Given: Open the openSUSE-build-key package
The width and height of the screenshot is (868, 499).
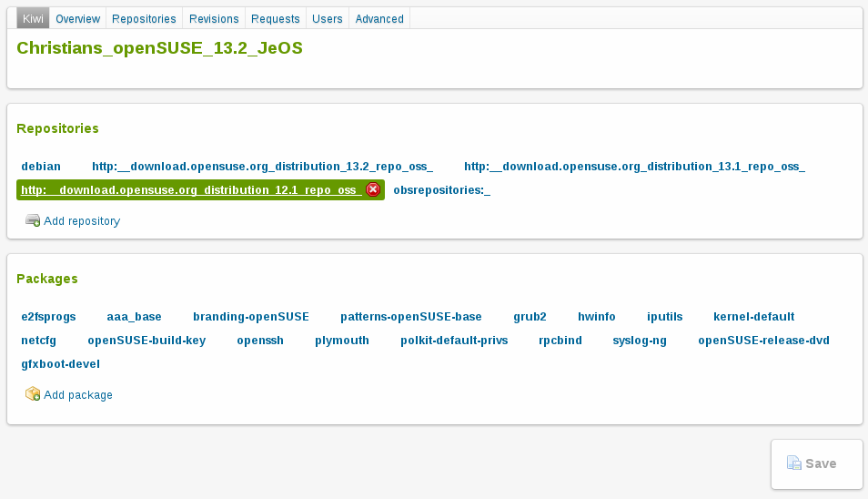Looking at the screenshot, I should pos(146,340).
